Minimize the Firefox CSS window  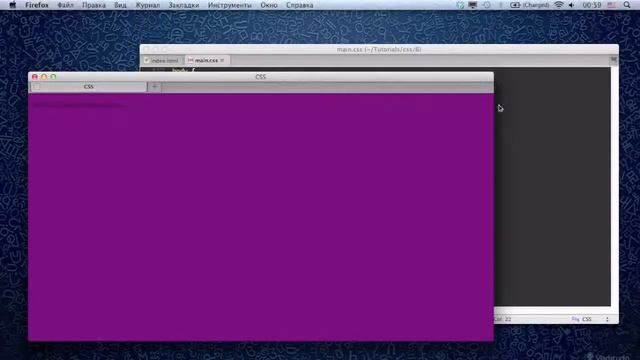(x=44, y=77)
